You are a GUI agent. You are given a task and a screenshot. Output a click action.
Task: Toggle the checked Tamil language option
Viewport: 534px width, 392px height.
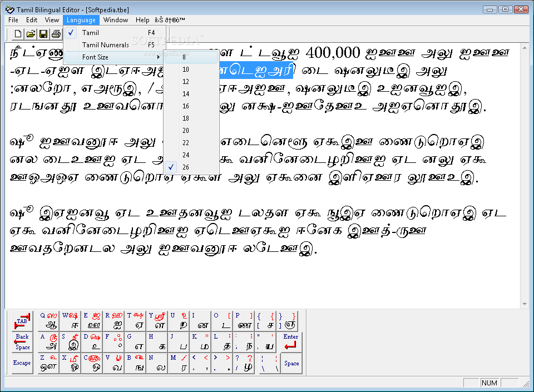(x=115, y=33)
